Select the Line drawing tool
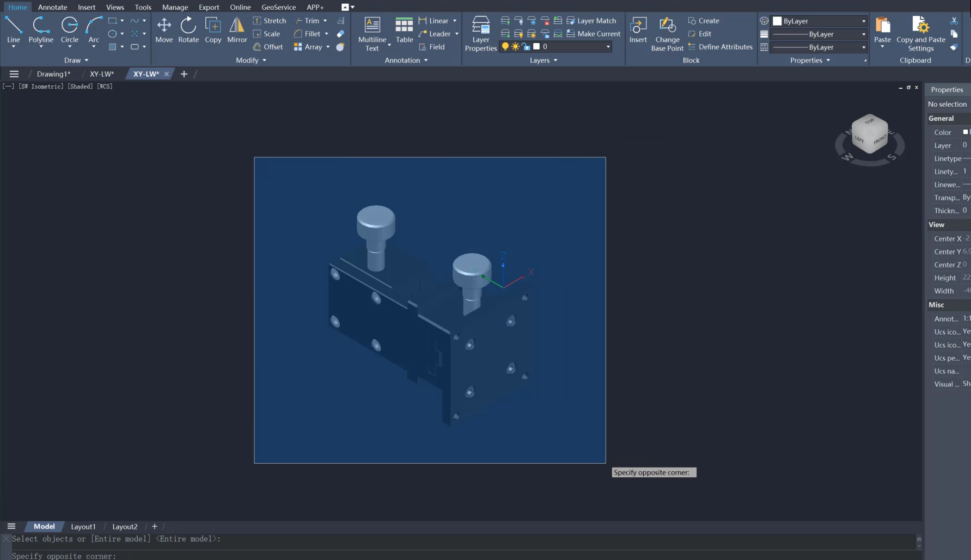 click(13, 30)
